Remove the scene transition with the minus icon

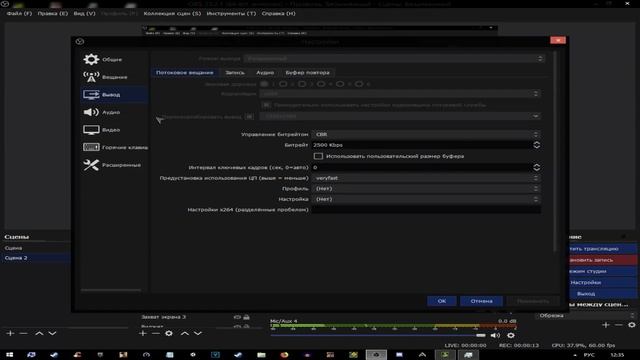click(619, 325)
